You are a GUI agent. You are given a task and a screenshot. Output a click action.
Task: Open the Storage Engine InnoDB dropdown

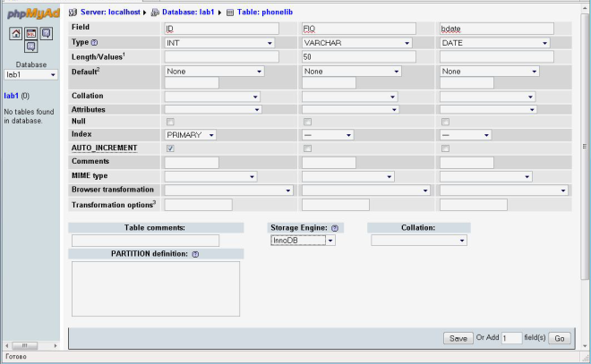tap(303, 241)
